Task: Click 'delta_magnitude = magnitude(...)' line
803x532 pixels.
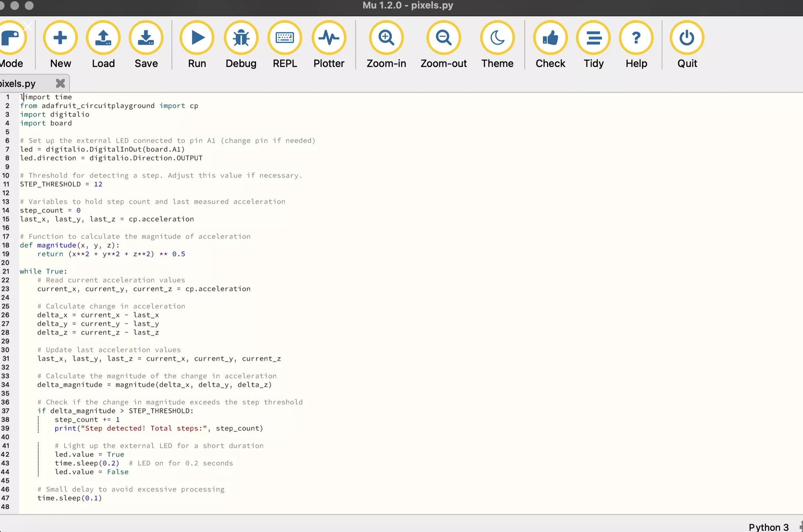Action: tap(155, 385)
